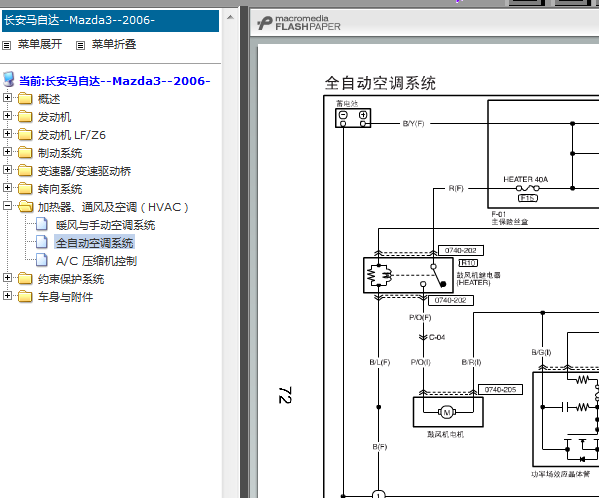Click the A/C 压缩机控制 document icon
Viewport: 599px width, 498px height.
(42, 260)
